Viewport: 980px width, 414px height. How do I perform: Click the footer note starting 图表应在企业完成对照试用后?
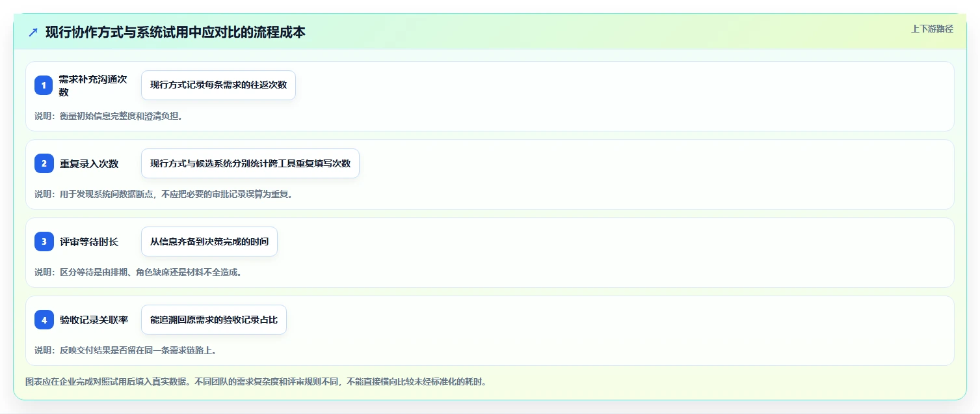256,381
